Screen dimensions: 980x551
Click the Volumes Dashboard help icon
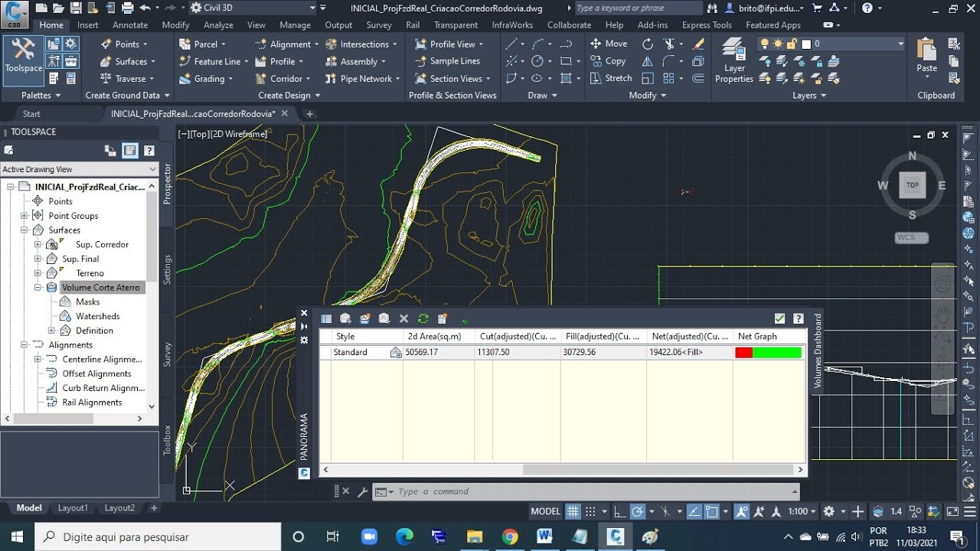[x=798, y=318]
